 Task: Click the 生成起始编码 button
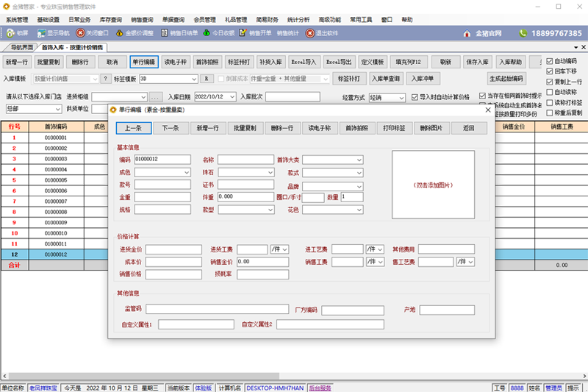pyautogui.click(x=506, y=79)
